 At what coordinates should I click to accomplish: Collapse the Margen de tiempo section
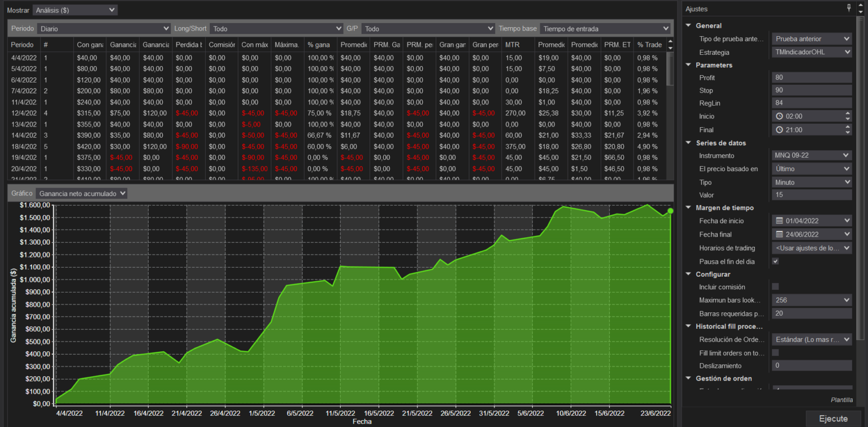688,207
